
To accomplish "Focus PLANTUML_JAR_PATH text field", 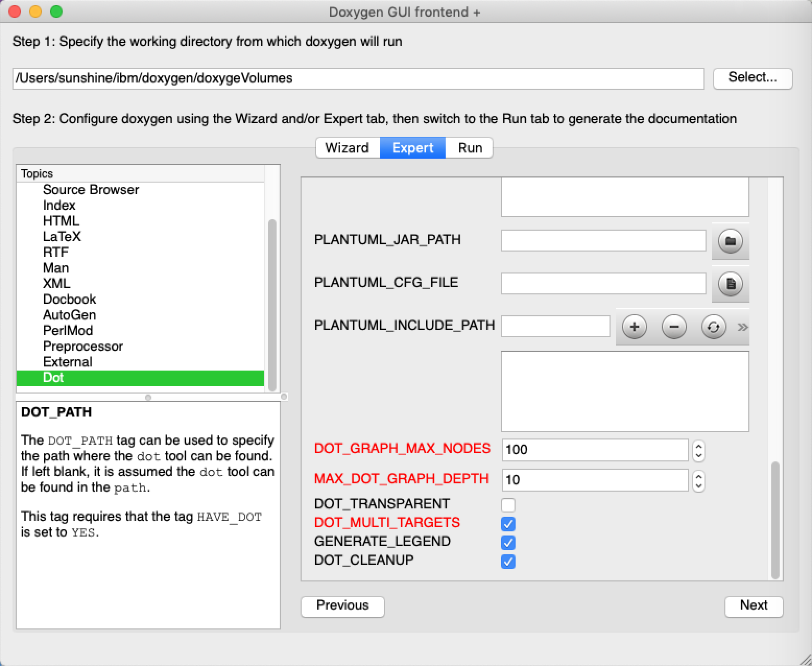I will [604, 241].
